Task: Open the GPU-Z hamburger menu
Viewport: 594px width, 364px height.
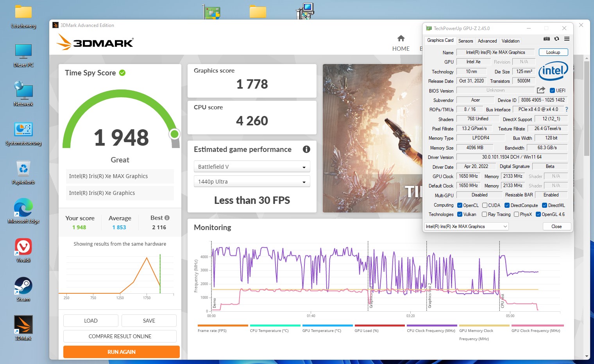Action: pos(567,39)
